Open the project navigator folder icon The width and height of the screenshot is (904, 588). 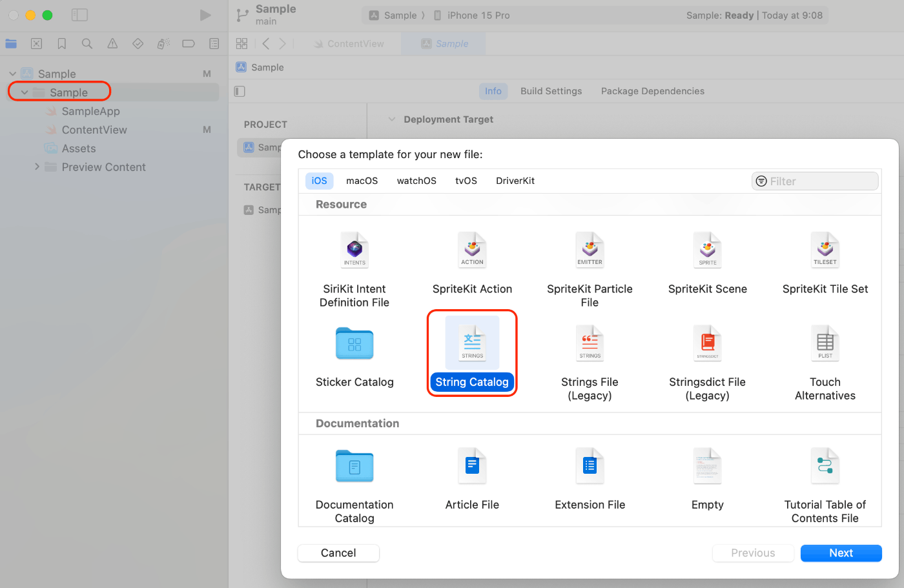(x=11, y=44)
